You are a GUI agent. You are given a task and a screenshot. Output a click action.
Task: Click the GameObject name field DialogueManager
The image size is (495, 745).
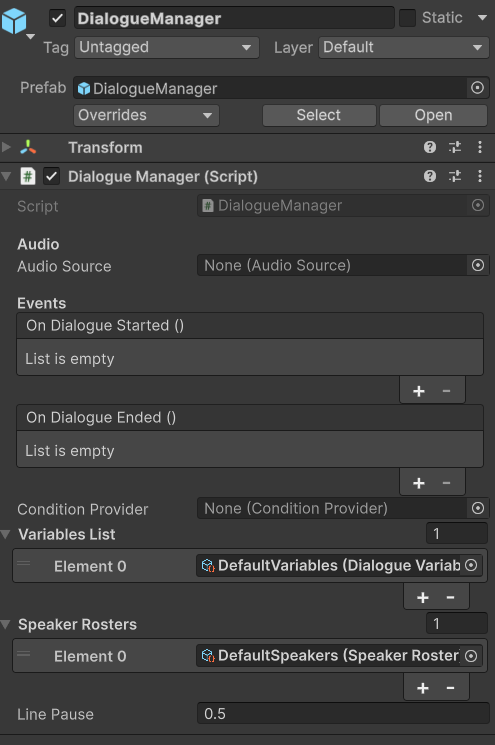234,18
